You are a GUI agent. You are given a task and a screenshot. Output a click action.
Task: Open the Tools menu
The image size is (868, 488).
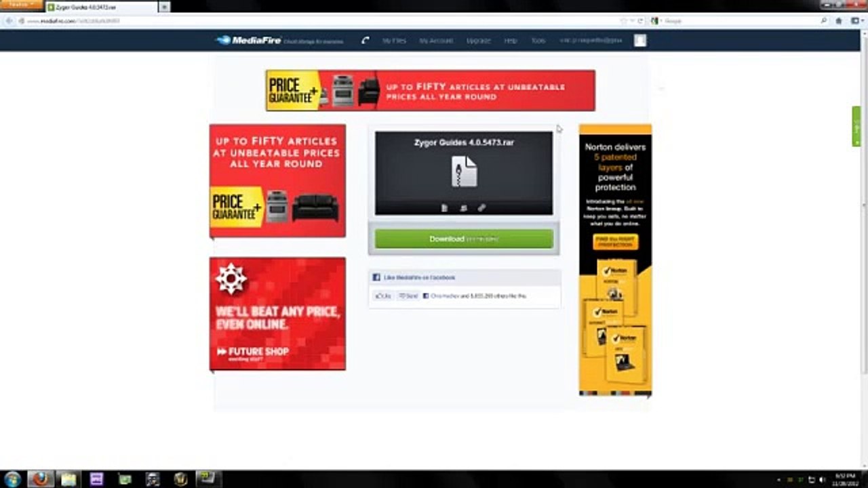click(538, 41)
